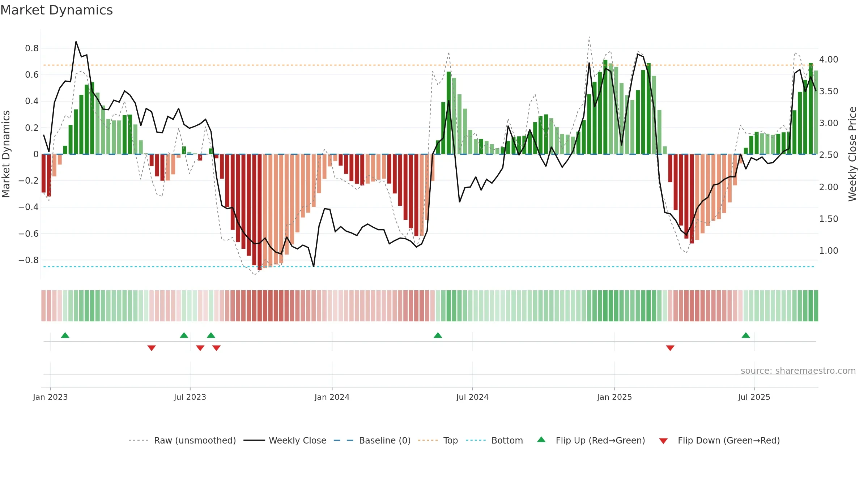
Task: Toggle the Raw (unsmoothed) legend entry
Action: point(182,440)
